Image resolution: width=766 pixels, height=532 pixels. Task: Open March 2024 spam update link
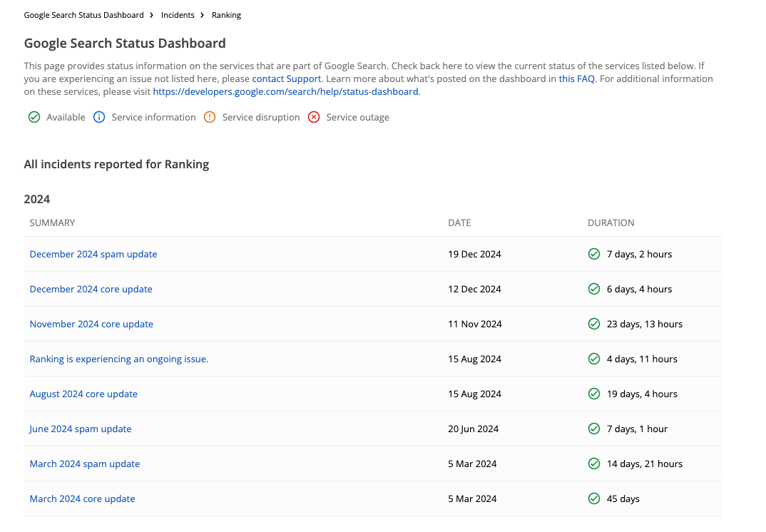point(85,464)
